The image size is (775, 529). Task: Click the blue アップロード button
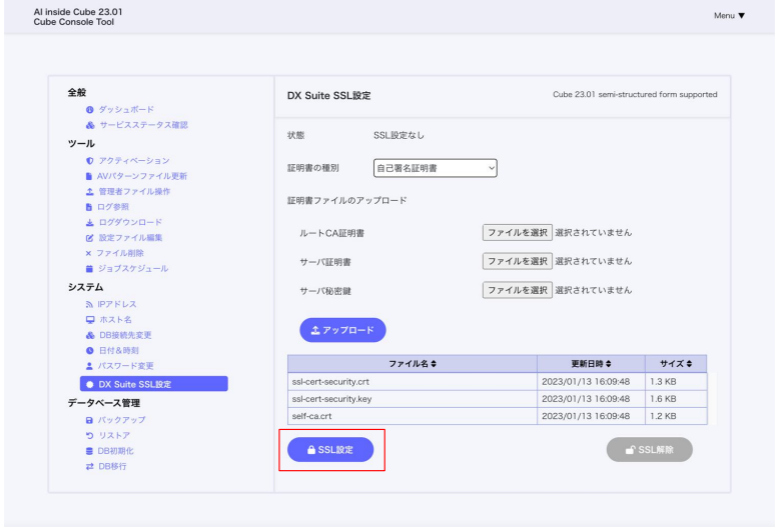(342, 330)
